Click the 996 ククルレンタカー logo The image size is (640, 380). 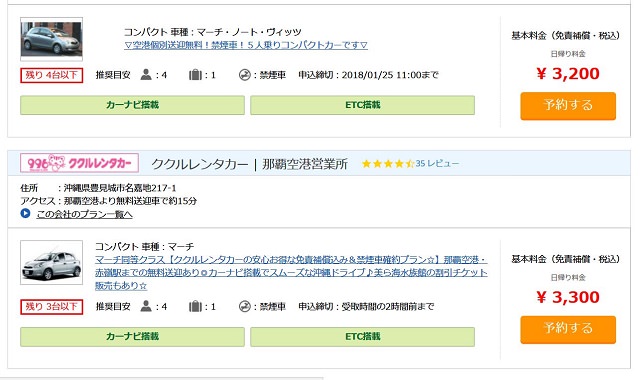(x=80, y=163)
